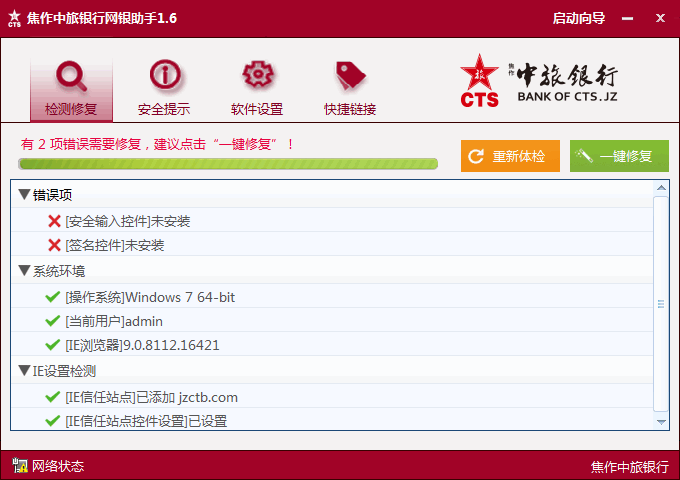Collapse the 错误项 group

[x=24, y=195]
